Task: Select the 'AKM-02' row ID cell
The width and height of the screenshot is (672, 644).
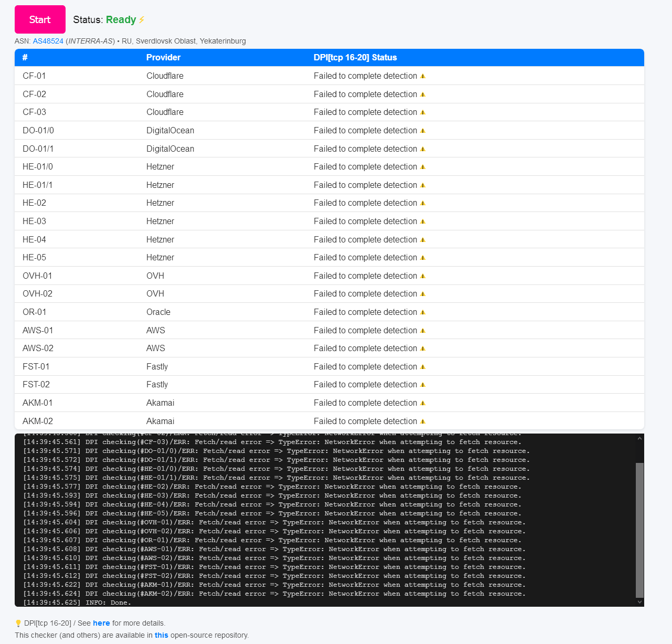Action: pos(38,421)
